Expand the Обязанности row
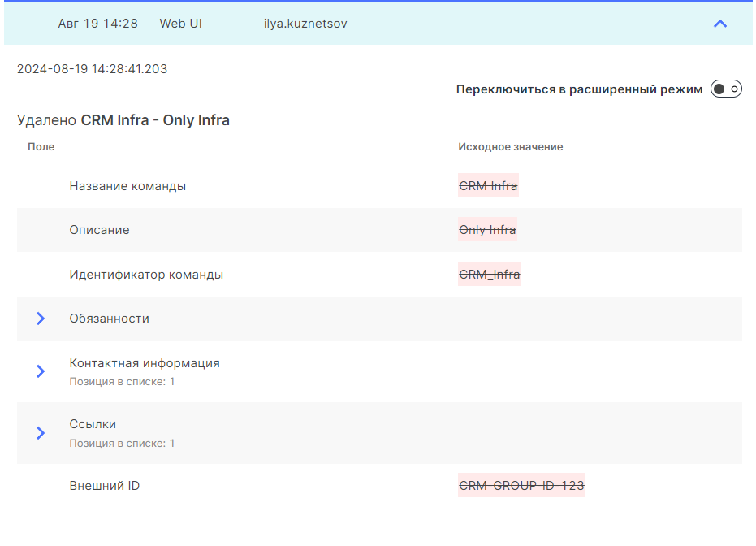The width and height of the screenshot is (756, 546). [41, 318]
